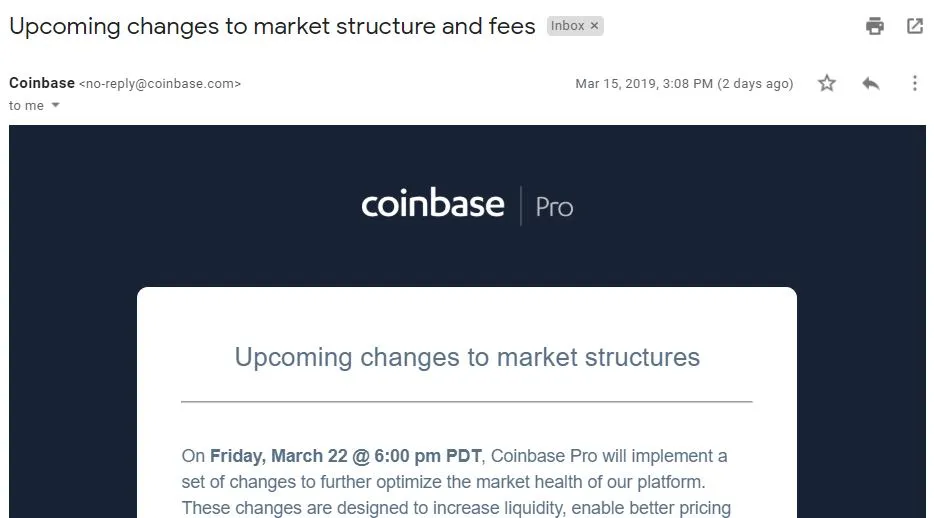Click the email subject line heading
Viewport: 937px width, 518px height.
pyautogui.click(x=272, y=26)
